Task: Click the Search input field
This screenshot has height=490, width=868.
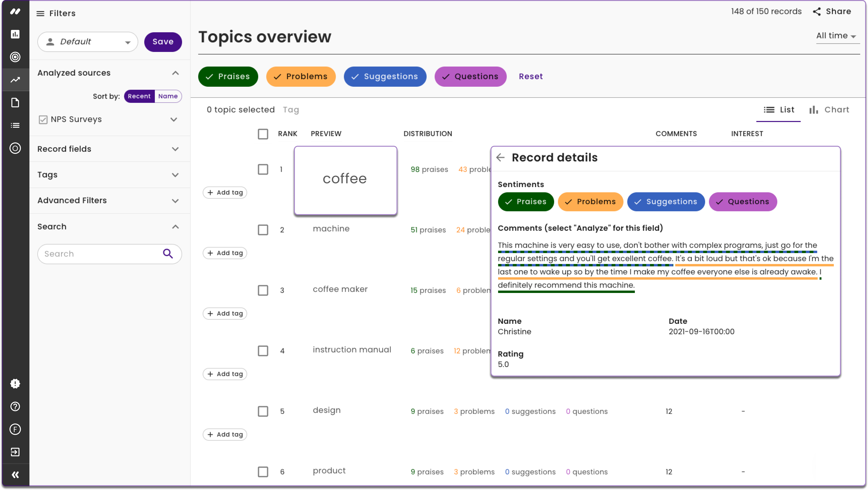Action: pyautogui.click(x=110, y=254)
